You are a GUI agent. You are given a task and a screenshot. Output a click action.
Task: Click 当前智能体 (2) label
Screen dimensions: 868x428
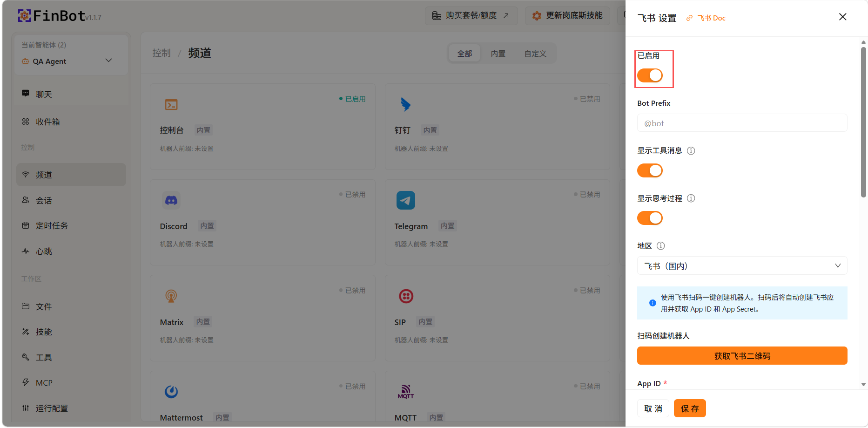point(44,45)
